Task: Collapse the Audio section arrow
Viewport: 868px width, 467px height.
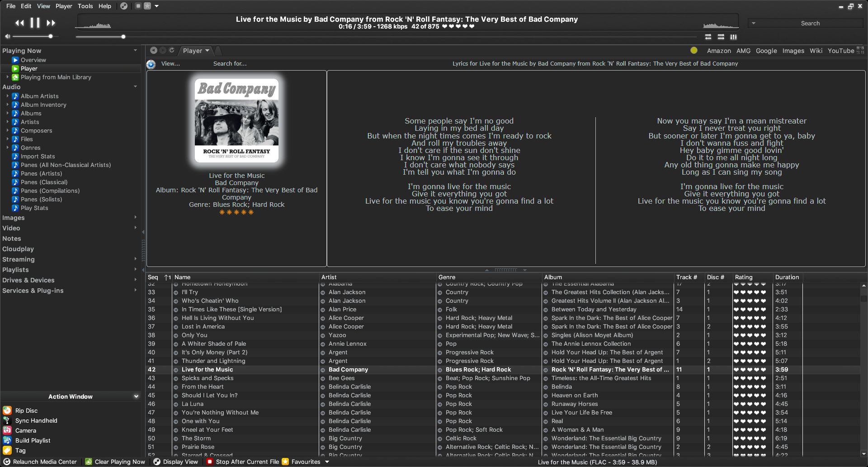Action: 135,86
